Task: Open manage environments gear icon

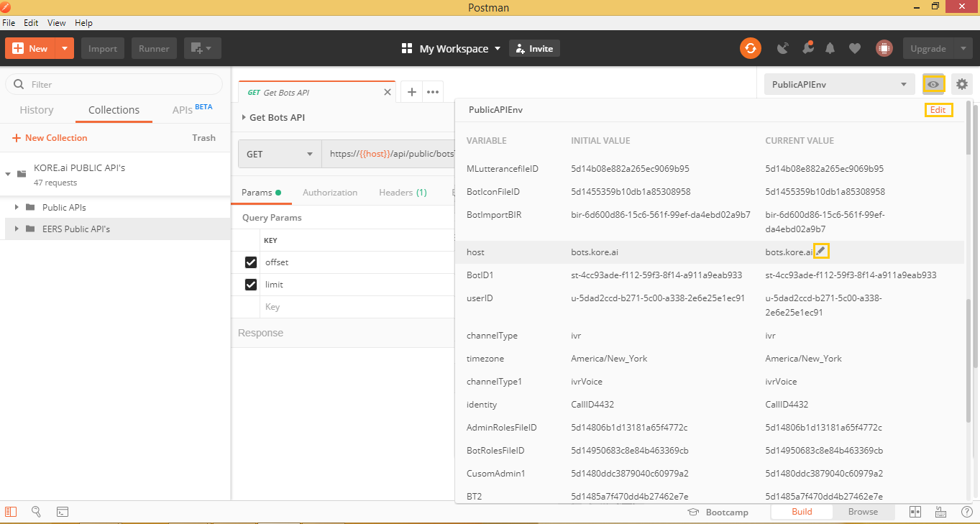Action: coord(961,84)
